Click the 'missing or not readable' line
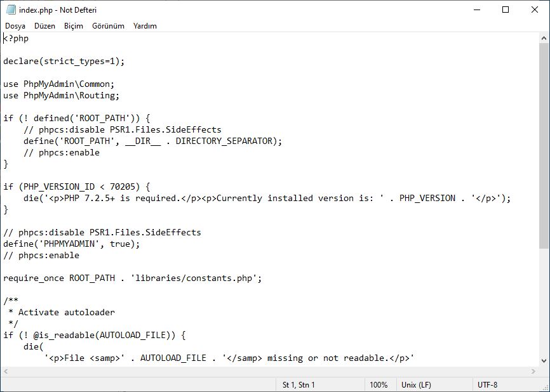 pos(229,358)
